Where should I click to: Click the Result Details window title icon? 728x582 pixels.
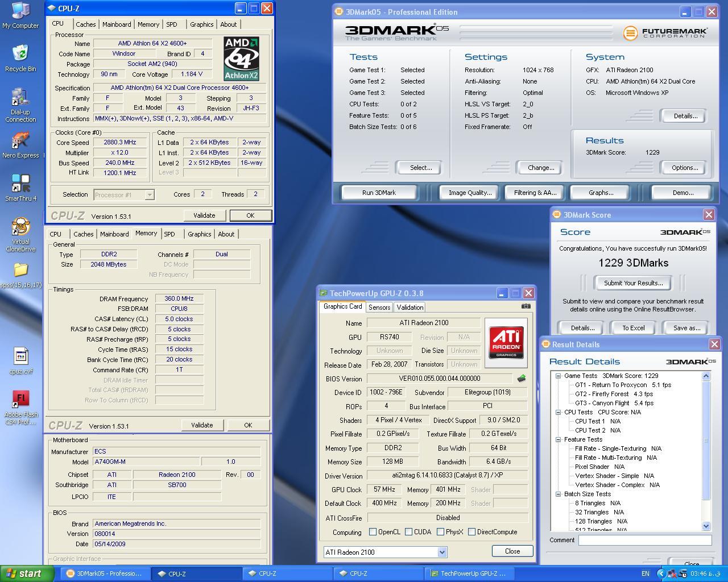(x=546, y=344)
